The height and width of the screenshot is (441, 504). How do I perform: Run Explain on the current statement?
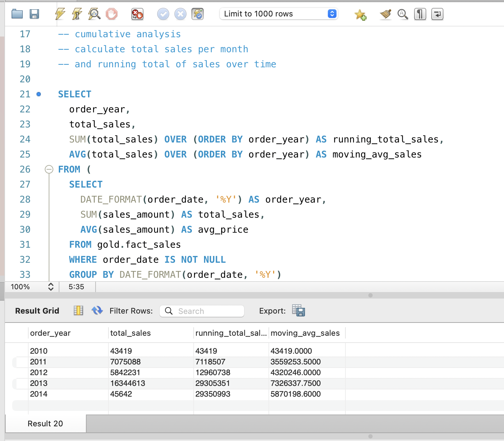pyautogui.click(x=94, y=14)
